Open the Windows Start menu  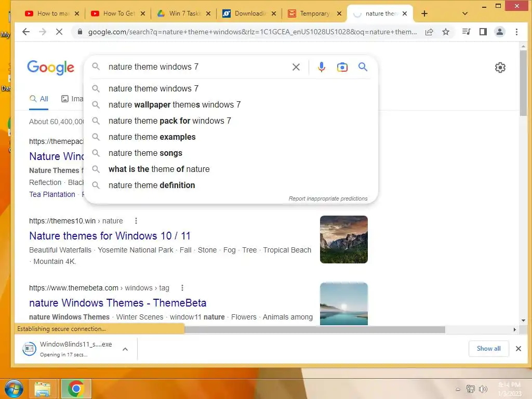pos(14,389)
